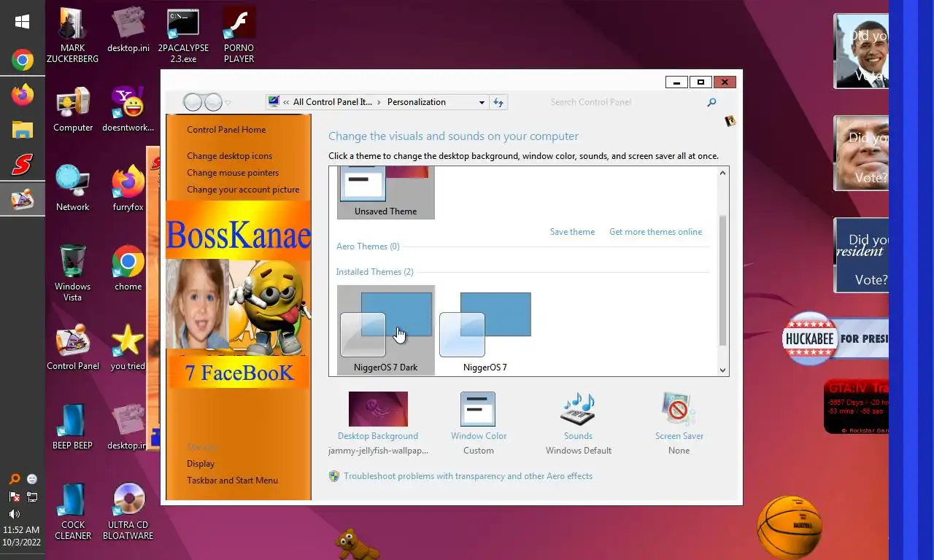Select desktop.ini beside the MARK ZUCKERBERG icon

[128, 30]
